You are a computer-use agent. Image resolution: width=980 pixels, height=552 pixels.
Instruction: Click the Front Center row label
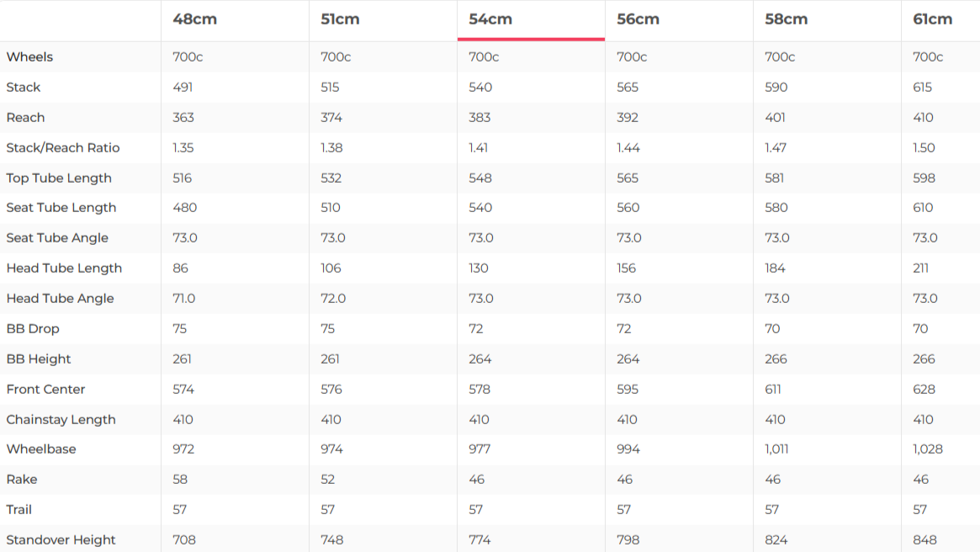tap(45, 390)
